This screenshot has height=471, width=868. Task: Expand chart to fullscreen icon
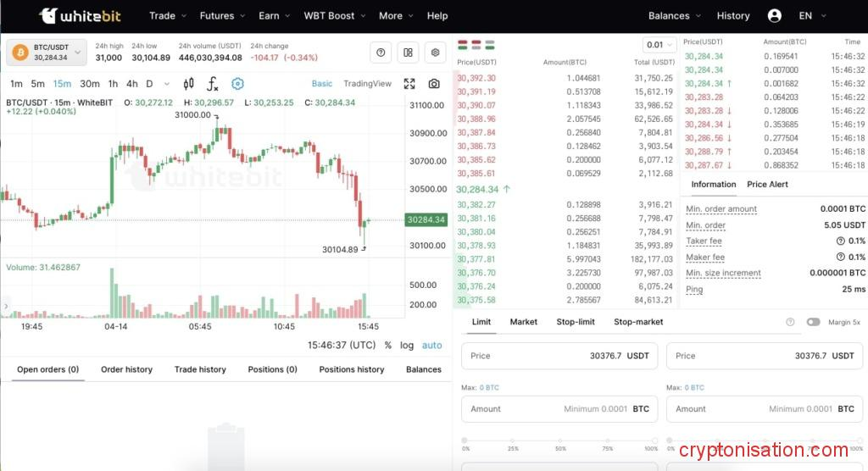pyautogui.click(x=409, y=84)
